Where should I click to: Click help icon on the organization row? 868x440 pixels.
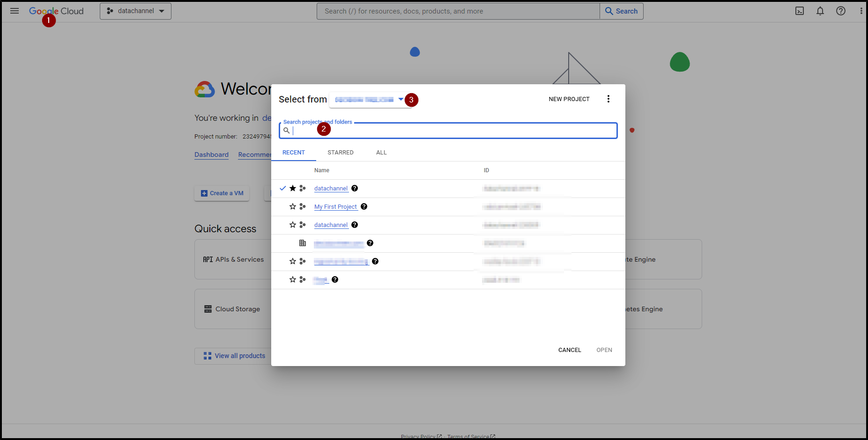370,243
